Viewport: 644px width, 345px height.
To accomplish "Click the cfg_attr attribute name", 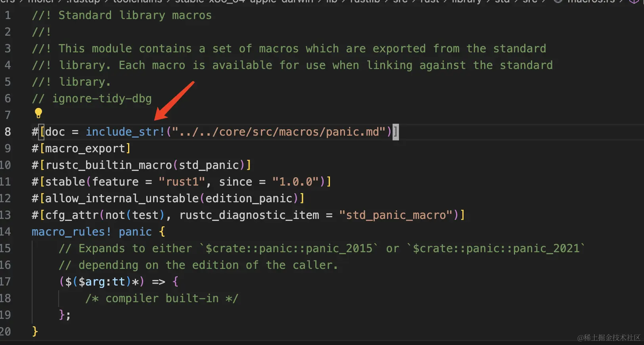I will click(72, 215).
